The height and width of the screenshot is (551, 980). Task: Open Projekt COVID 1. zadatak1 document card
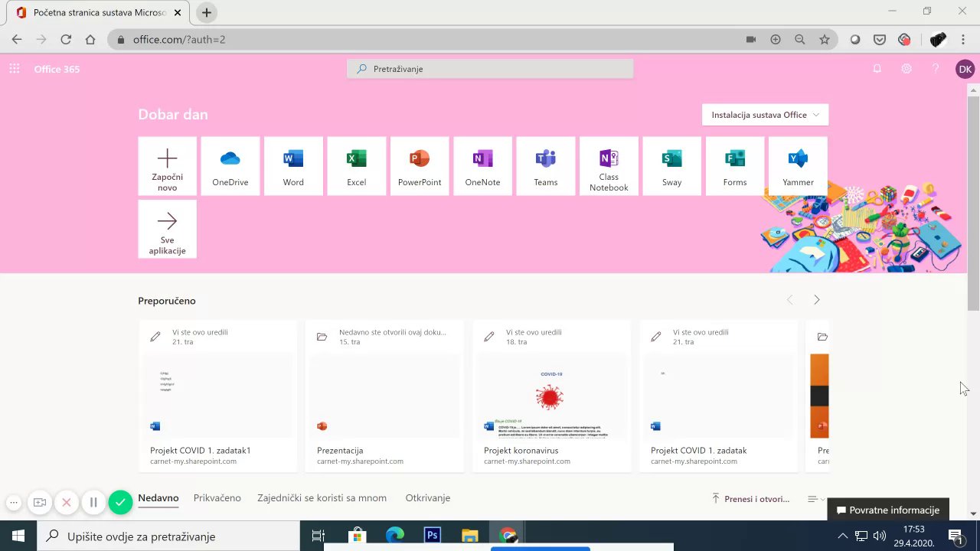click(218, 396)
